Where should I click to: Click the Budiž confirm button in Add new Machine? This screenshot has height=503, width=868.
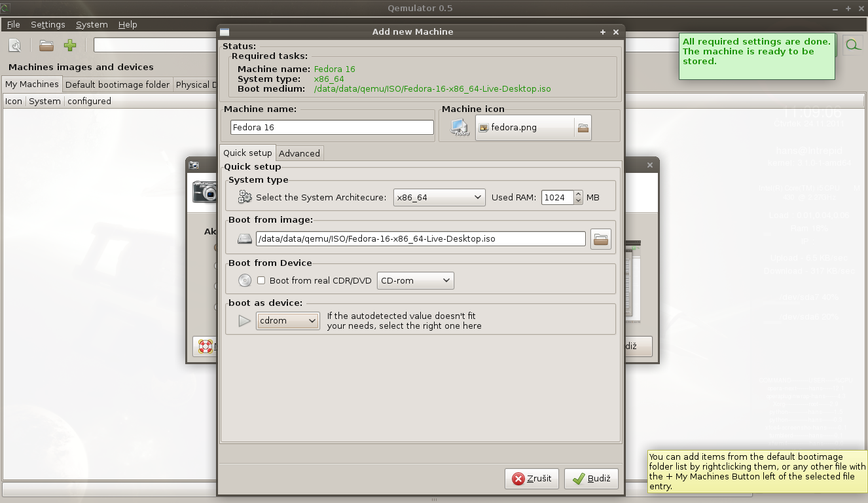tap(591, 479)
